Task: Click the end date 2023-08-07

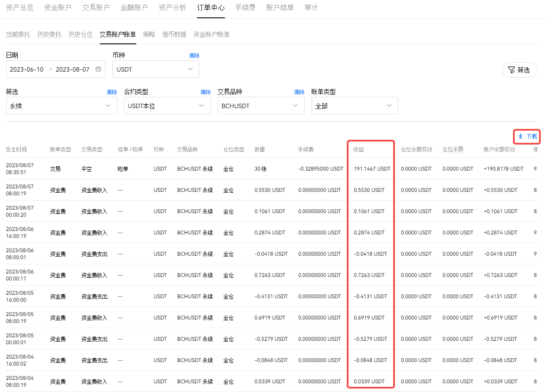Action: 72,69
